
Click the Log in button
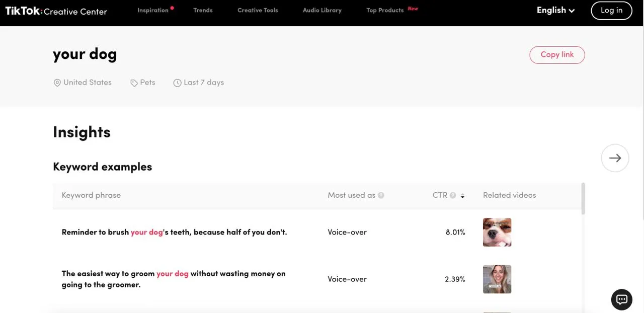[611, 11]
